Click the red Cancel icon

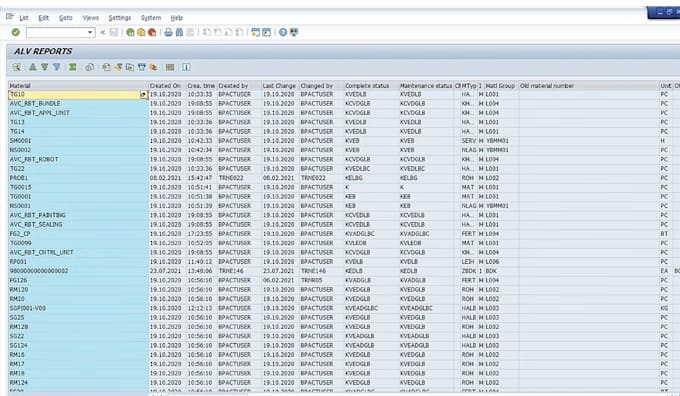(152, 32)
